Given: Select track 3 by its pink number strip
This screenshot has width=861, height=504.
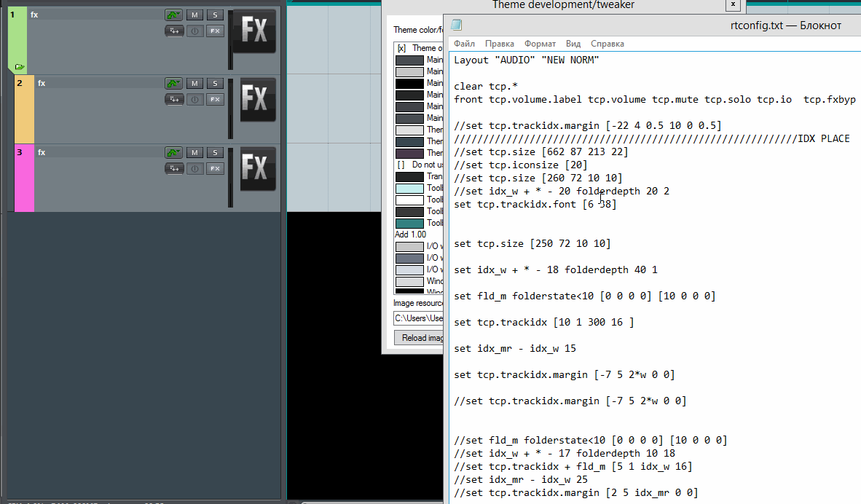Looking at the screenshot, I should [x=24, y=179].
